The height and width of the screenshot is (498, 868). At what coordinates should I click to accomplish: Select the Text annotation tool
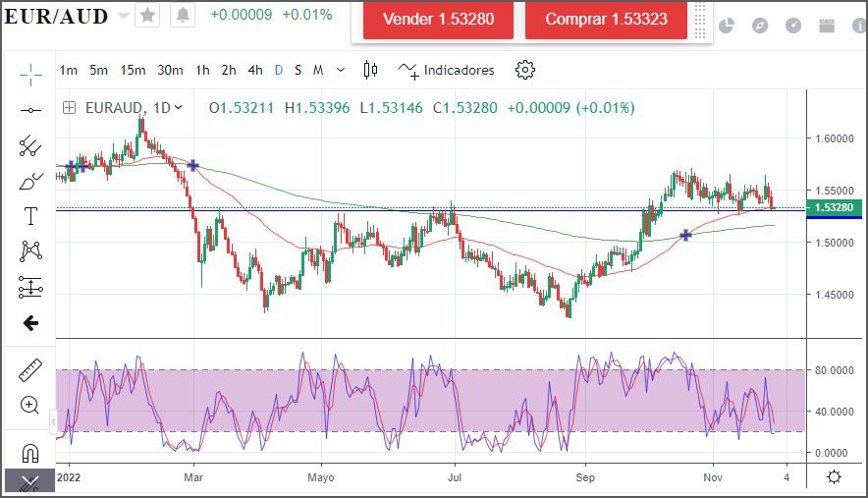[30, 216]
